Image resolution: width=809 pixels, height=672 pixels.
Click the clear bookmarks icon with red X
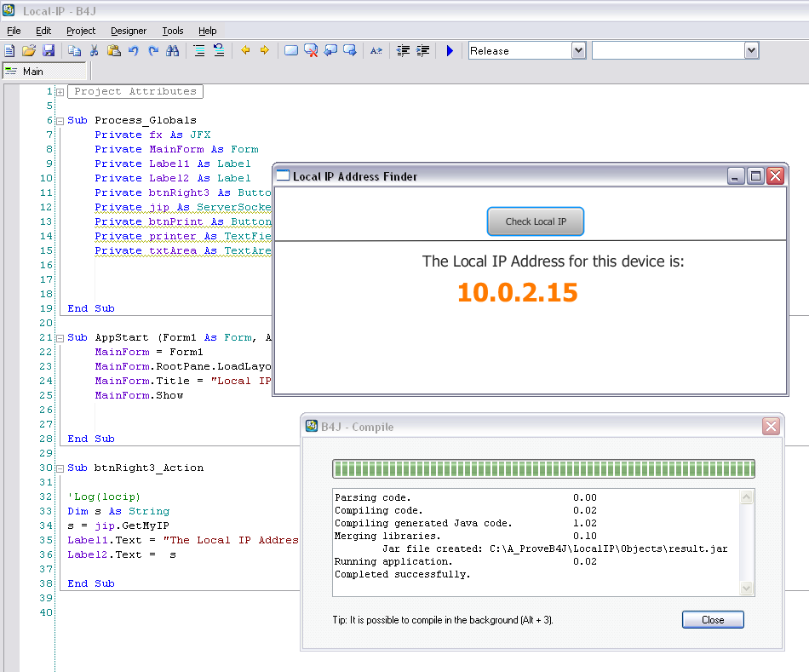pos(311,51)
